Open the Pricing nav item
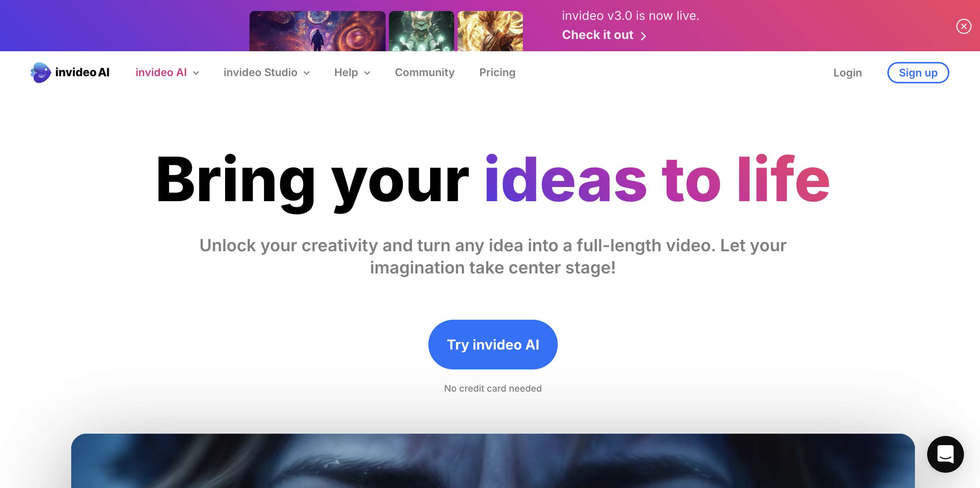The image size is (980, 488). click(497, 72)
